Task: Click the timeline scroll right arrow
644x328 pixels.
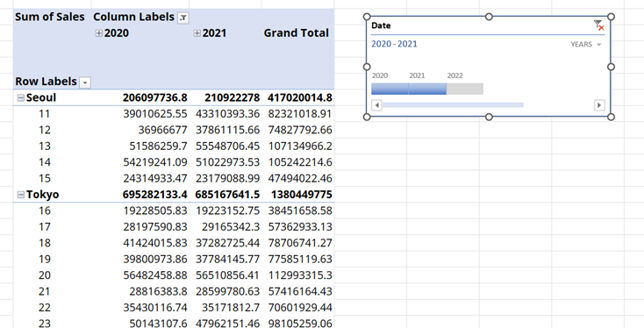Action: 599,105
